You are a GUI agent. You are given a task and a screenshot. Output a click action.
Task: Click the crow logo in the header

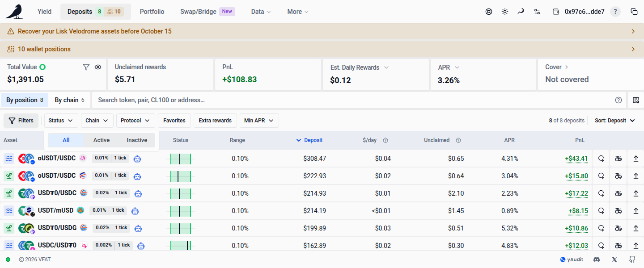[x=14, y=12]
